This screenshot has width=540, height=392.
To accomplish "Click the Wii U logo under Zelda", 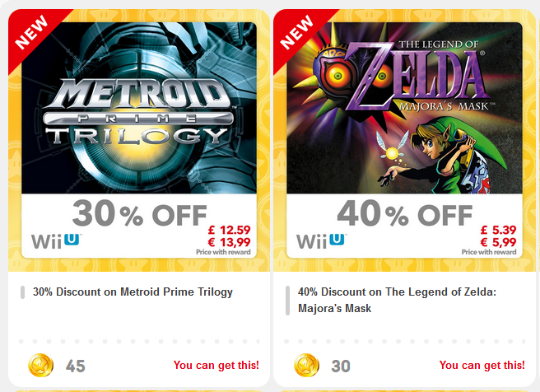I will pos(321,241).
